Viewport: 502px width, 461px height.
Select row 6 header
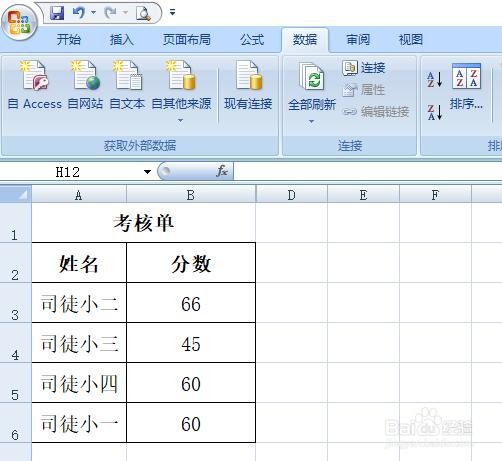pos(15,423)
